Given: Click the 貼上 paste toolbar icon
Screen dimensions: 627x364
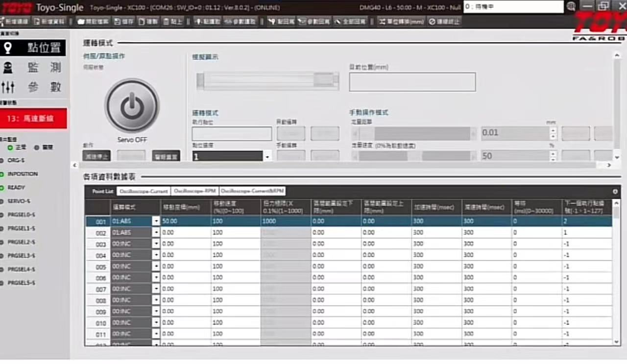Looking at the screenshot, I should pyautogui.click(x=172, y=22).
